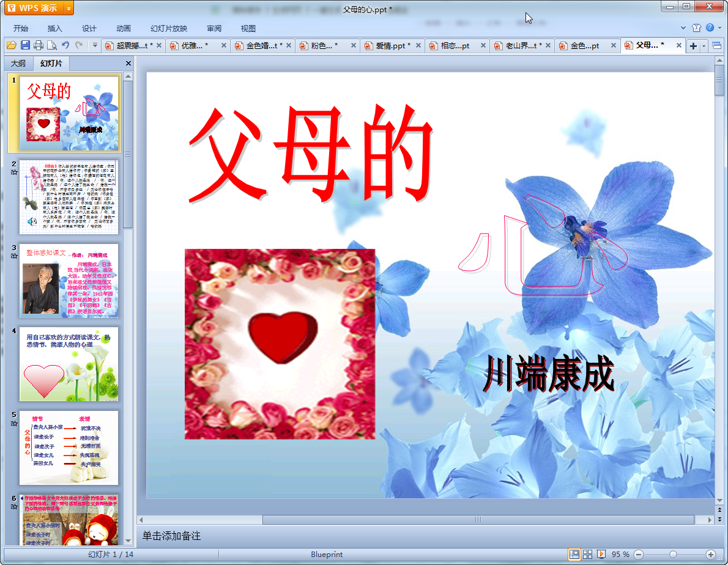
Task: Select slide 1 thumbnail 父母的心
Action: click(x=69, y=113)
